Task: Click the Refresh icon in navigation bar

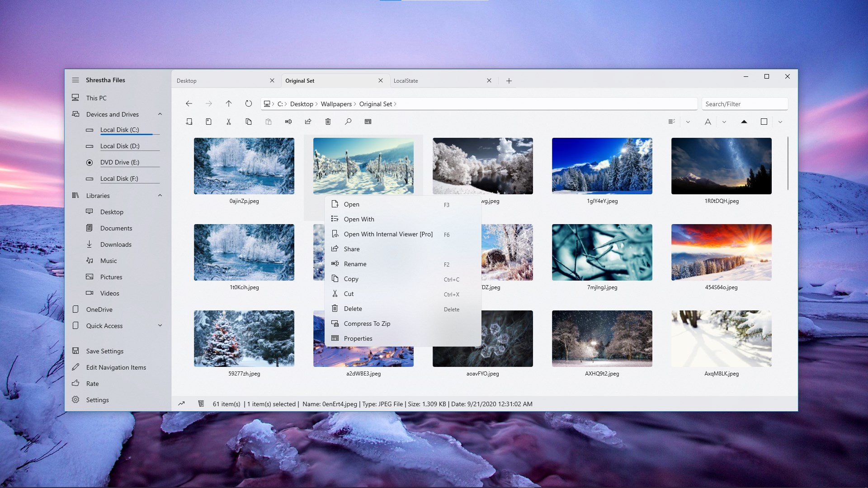Action: click(x=248, y=103)
